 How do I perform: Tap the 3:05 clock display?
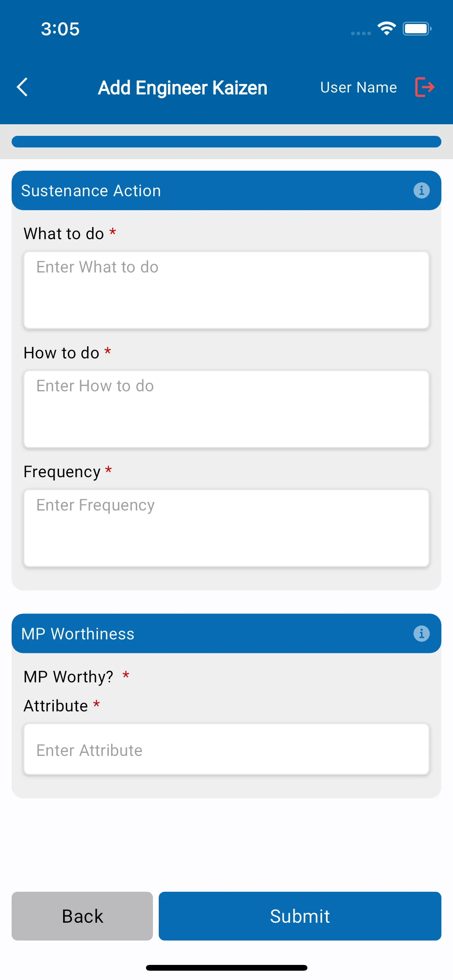pos(60,29)
